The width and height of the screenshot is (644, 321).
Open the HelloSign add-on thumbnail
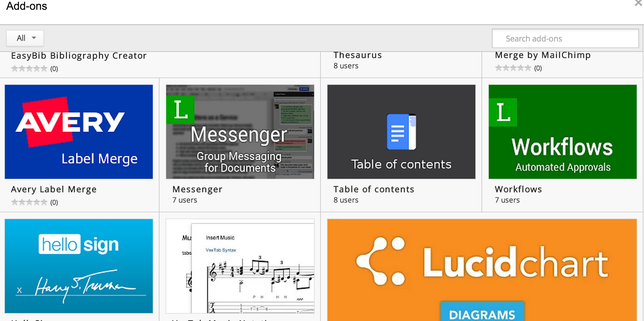[79, 266]
